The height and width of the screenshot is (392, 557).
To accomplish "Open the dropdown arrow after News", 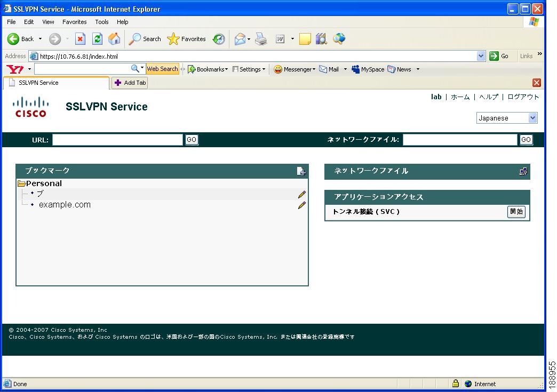I will [x=418, y=69].
